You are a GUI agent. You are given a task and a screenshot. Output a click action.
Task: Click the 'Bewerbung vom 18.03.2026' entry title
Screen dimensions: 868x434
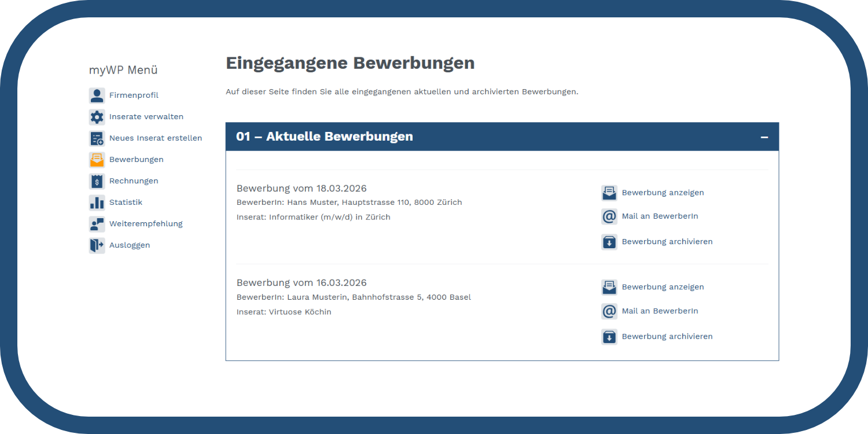pos(301,189)
